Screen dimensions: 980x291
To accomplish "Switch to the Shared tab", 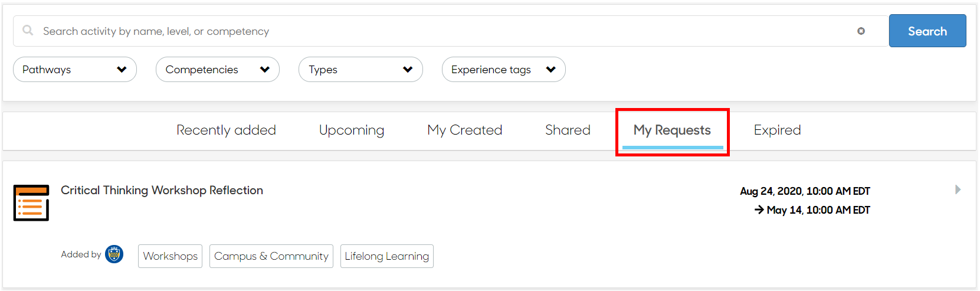I will pyautogui.click(x=568, y=130).
